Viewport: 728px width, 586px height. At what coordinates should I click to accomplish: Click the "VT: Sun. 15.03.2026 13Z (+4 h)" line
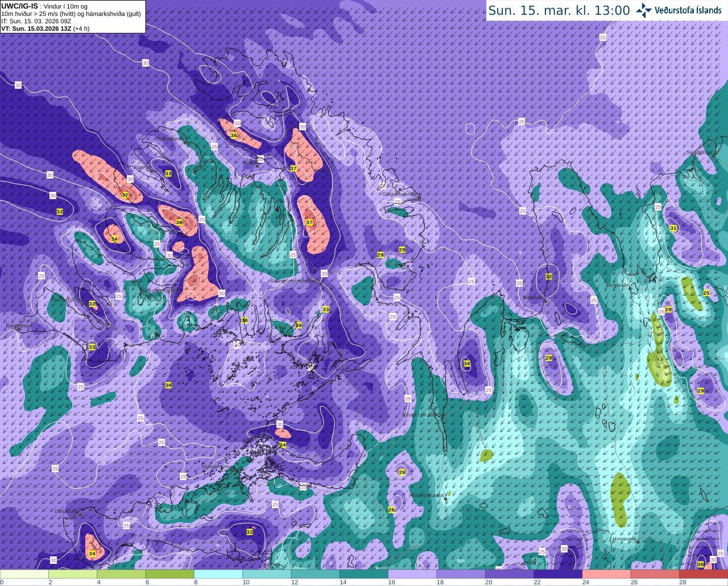click(45, 28)
